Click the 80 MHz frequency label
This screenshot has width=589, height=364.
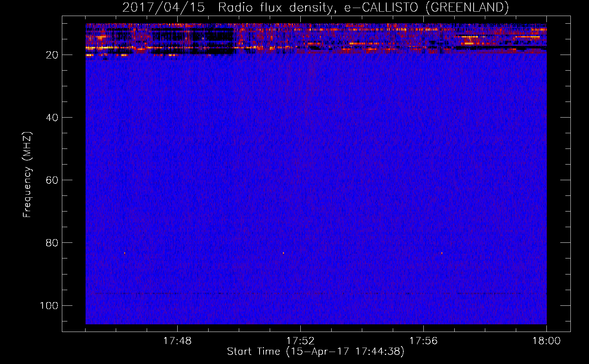click(x=52, y=243)
